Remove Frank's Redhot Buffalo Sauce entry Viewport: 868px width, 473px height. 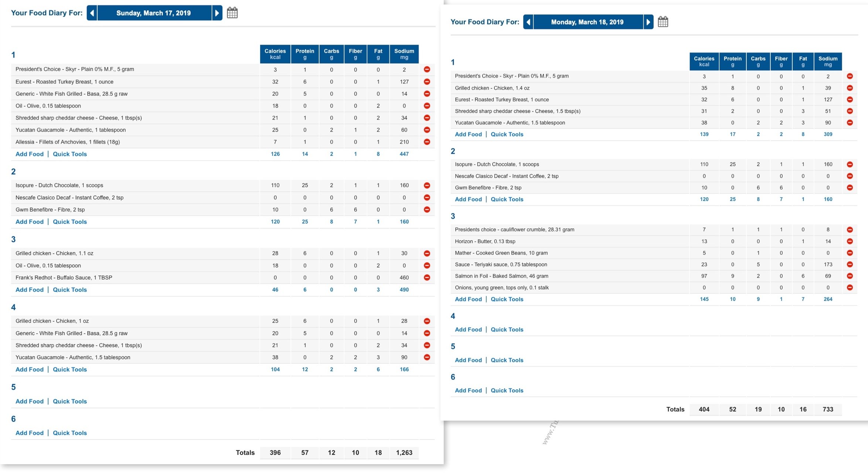(427, 277)
